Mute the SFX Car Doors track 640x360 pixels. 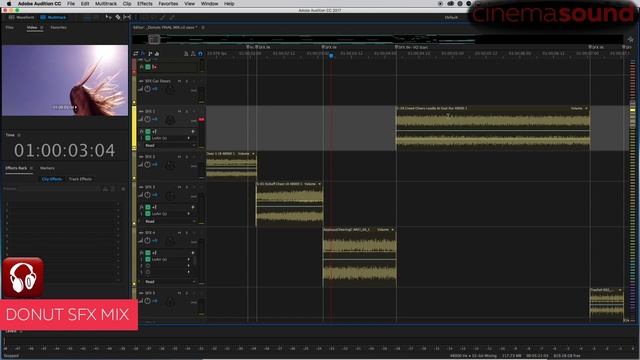tap(179, 81)
